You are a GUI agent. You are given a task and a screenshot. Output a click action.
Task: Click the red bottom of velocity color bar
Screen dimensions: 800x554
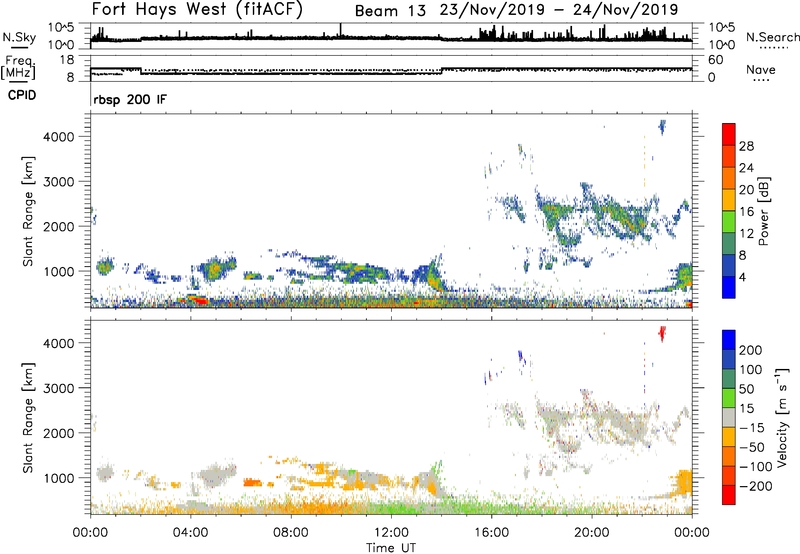(x=729, y=496)
